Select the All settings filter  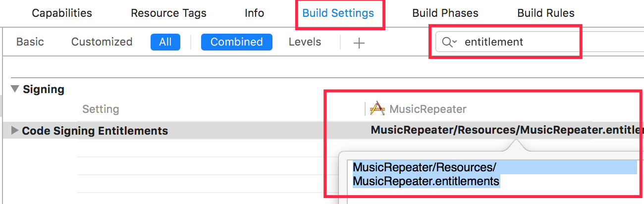(165, 42)
